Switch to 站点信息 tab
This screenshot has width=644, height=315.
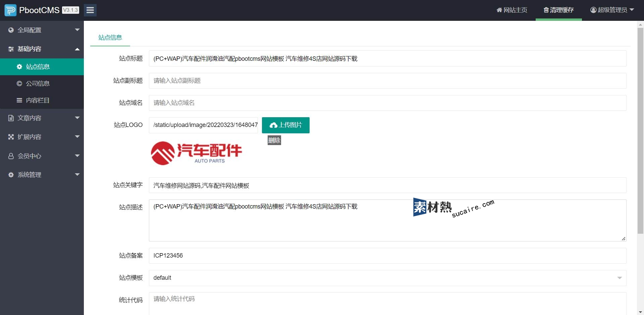pos(110,38)
